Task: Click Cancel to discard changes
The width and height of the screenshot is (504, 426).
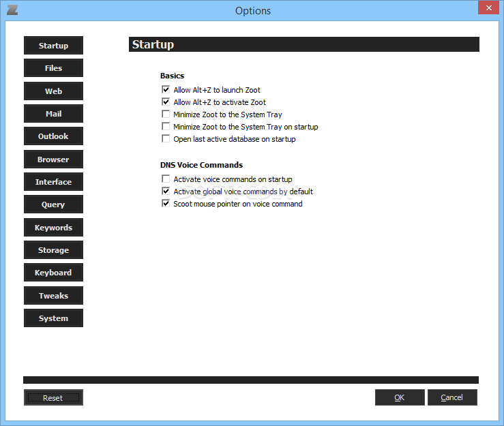Action: pyautogui.click(x=452, y=397)
